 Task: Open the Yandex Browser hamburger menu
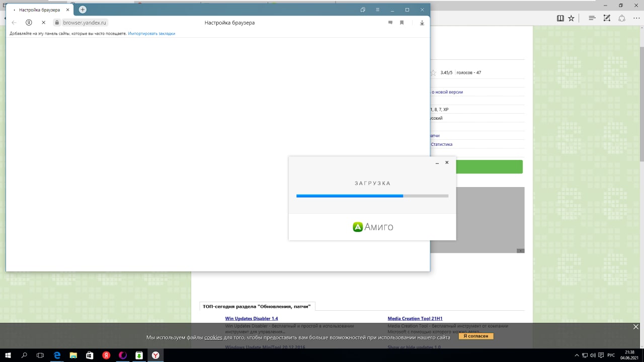[x=377, y=10]
